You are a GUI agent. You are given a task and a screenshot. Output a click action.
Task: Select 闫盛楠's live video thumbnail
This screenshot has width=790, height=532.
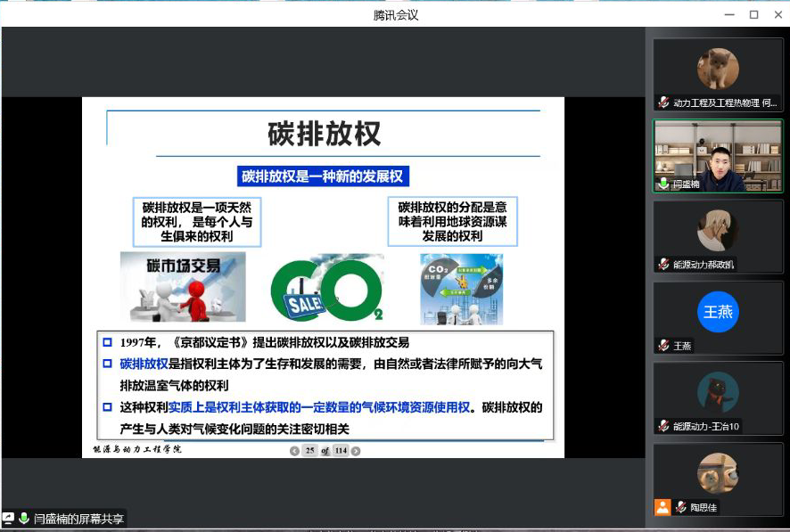point(718,156)
